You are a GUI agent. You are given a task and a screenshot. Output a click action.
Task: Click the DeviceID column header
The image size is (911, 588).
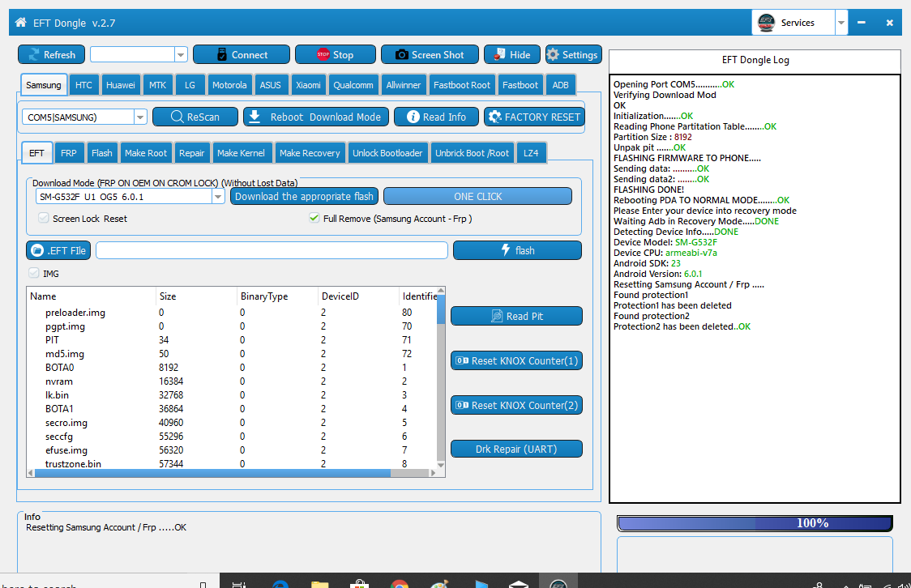coord(358,296)
